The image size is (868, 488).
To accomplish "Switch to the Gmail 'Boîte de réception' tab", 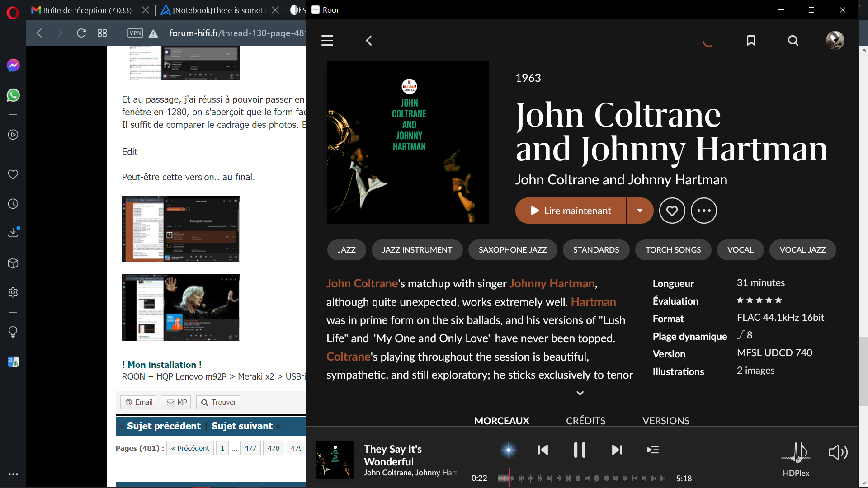I will pos(83,10).
